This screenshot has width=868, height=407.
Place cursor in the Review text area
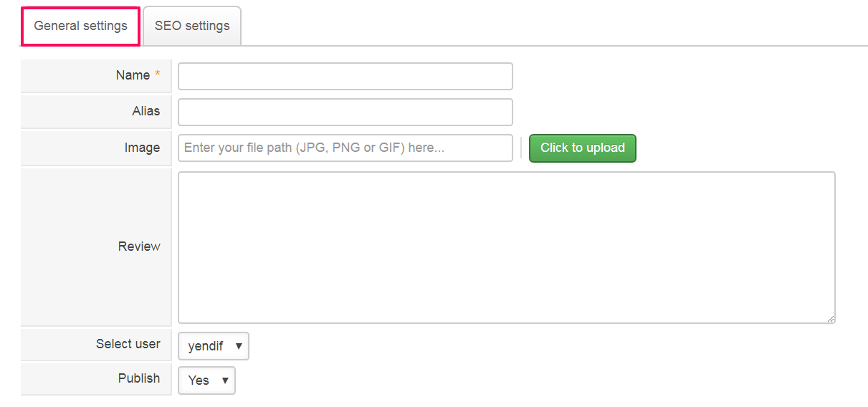(x=506, y=247)
